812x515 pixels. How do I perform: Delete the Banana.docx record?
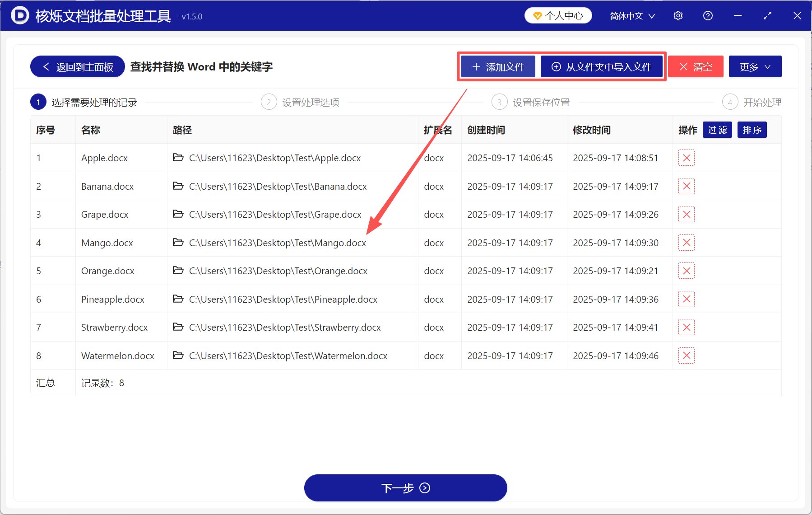pos(686,186)
